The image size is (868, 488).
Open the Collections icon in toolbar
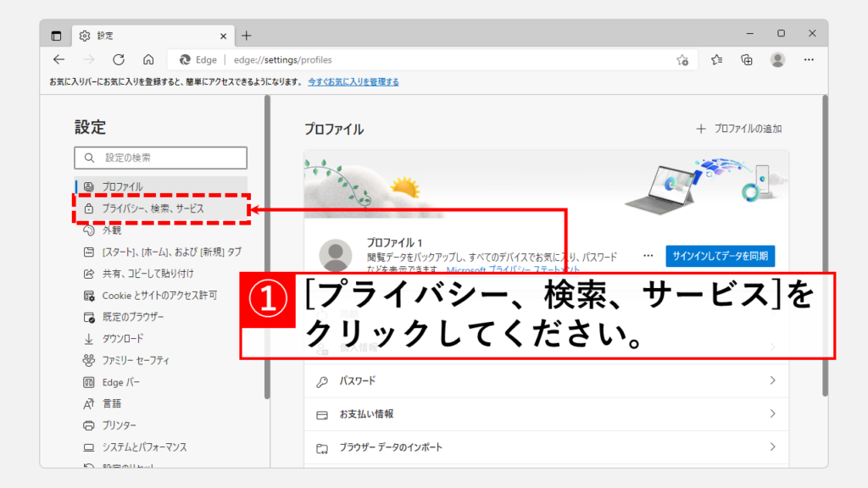coord(747,60)
